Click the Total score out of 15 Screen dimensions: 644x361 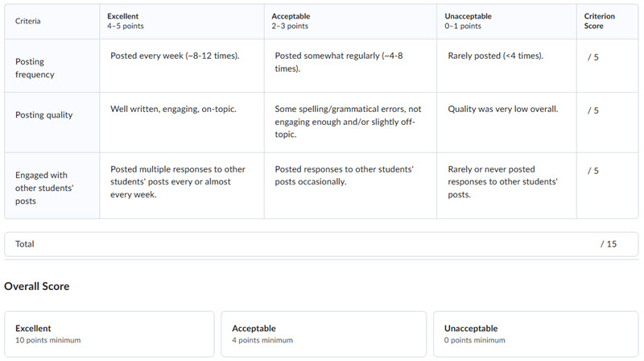[608, 243]
